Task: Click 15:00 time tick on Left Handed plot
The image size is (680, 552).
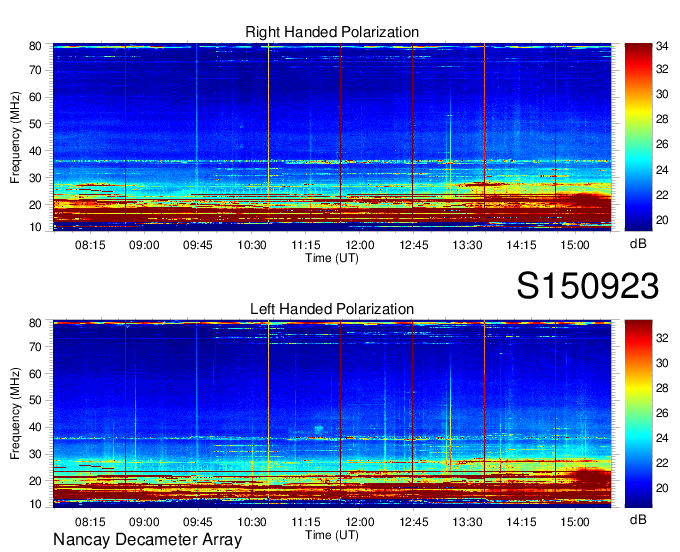Action: 575,522
